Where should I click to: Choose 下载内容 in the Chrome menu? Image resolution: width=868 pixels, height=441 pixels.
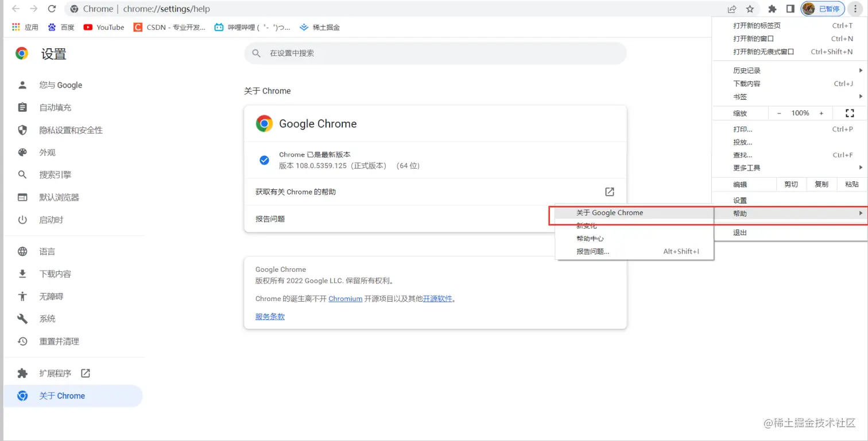pyautogui.click(x=789, y=84)
